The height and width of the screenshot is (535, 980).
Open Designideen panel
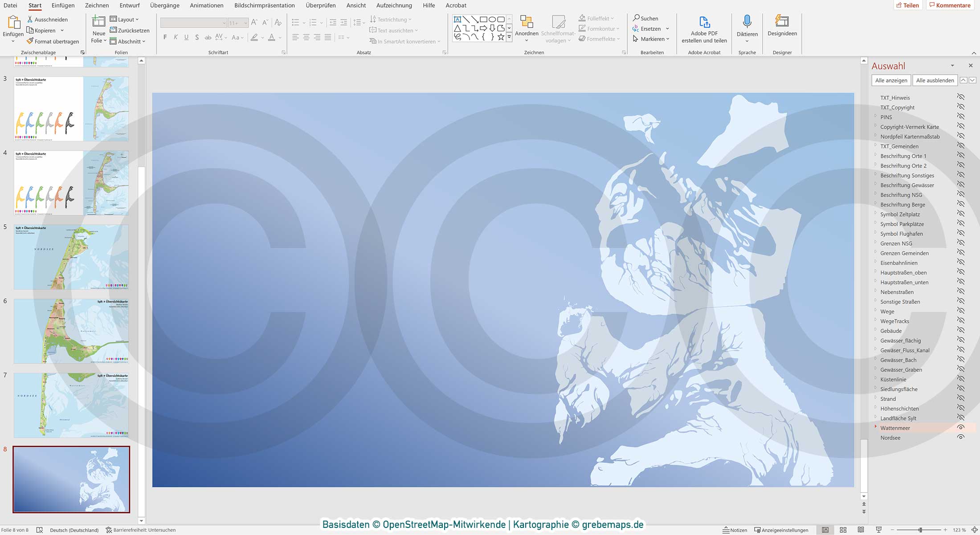[782, 29]
